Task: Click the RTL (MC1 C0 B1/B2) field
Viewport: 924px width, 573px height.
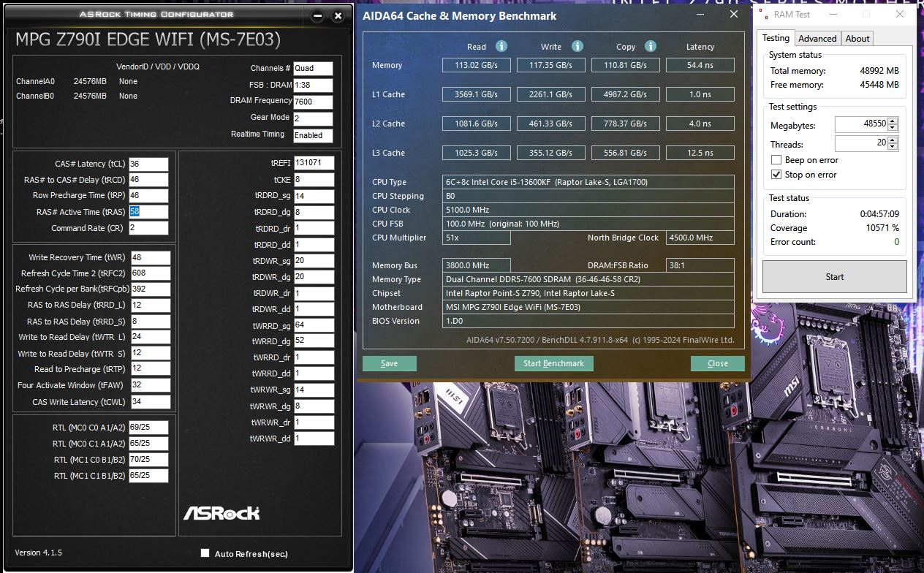Action: 148,460
